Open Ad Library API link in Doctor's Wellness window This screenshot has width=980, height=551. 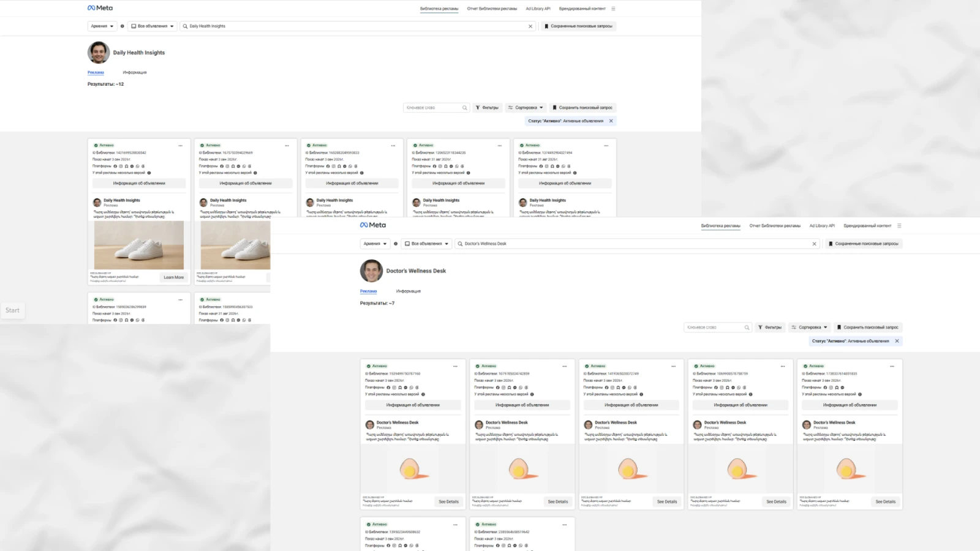pos(822,226)
